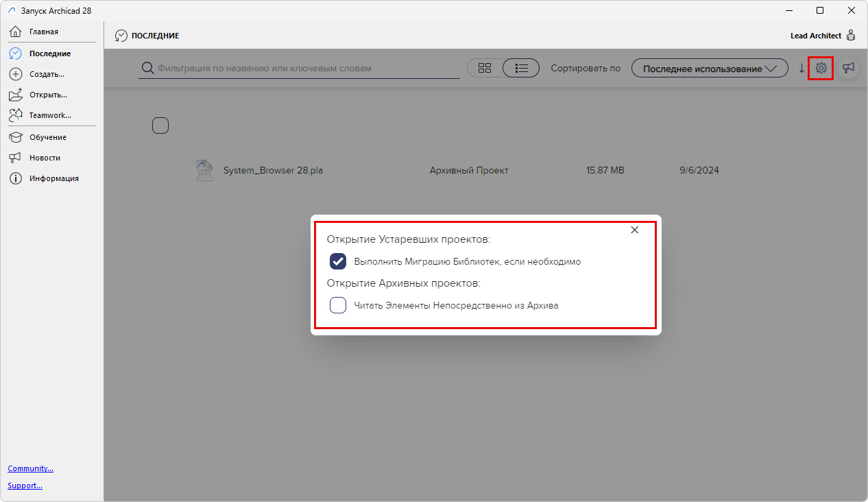
Task: Click the Archicad logo in title bar
Action: [x=12, y=11]
